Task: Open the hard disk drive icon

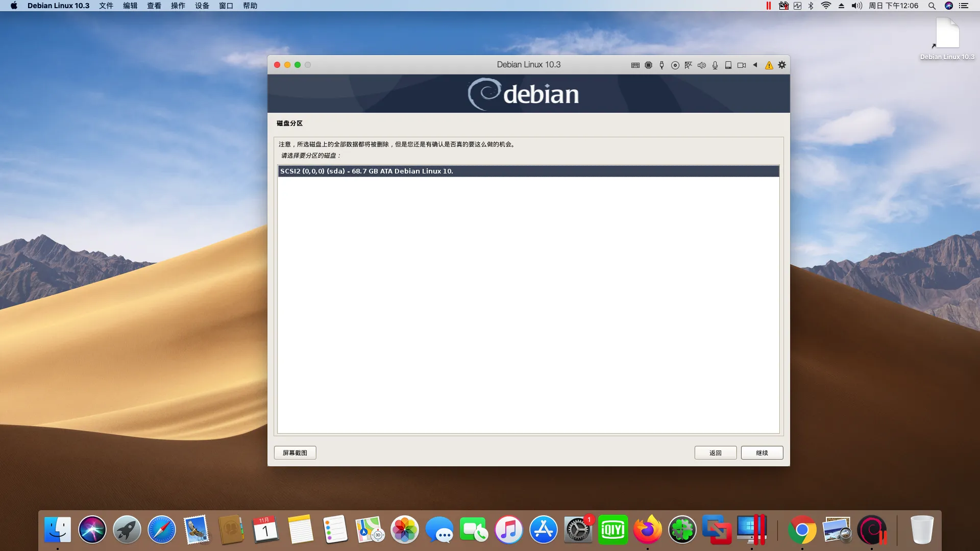Action: [x=728, y=65]
